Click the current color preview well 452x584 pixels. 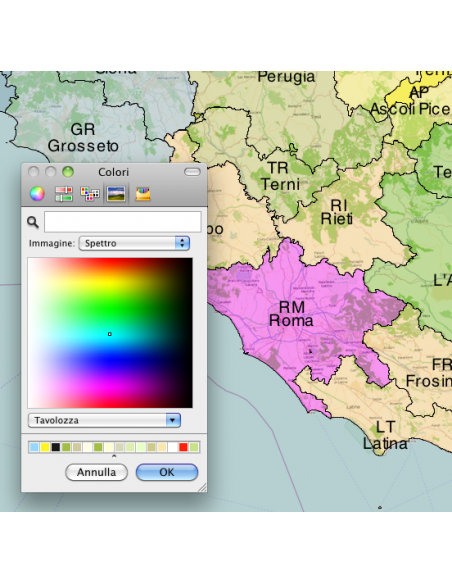[123, 222]
